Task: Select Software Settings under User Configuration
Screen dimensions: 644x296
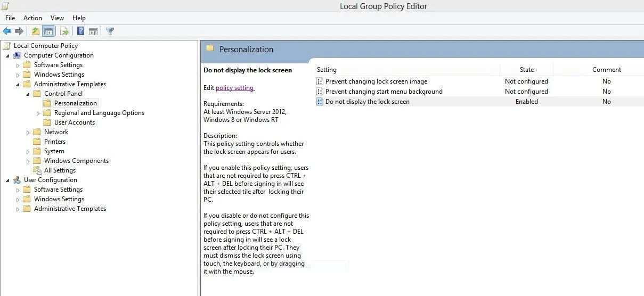Action: 58,190
